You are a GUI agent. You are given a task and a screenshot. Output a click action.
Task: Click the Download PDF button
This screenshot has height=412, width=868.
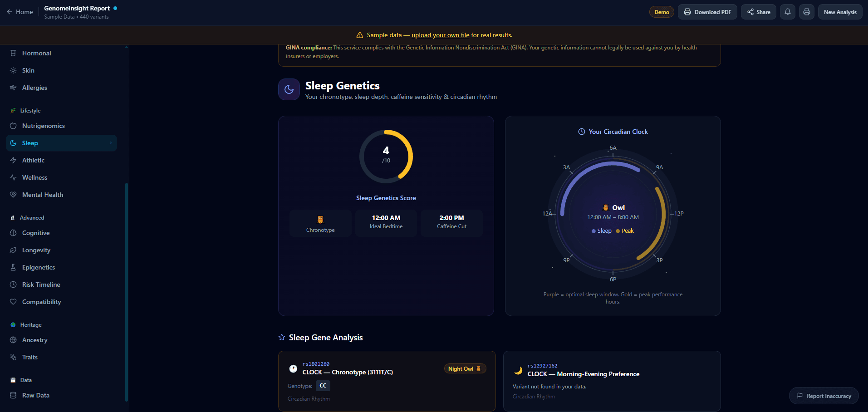tap(707, 12)
